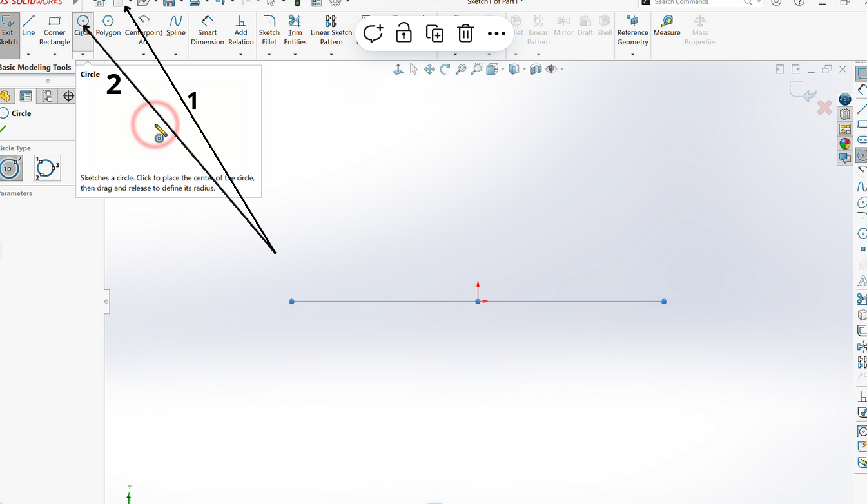The width and height of the screenshot is (867, 504).
Task: Expand the Sketch Fillet dropdown arrow
Action: coord(269,55)
